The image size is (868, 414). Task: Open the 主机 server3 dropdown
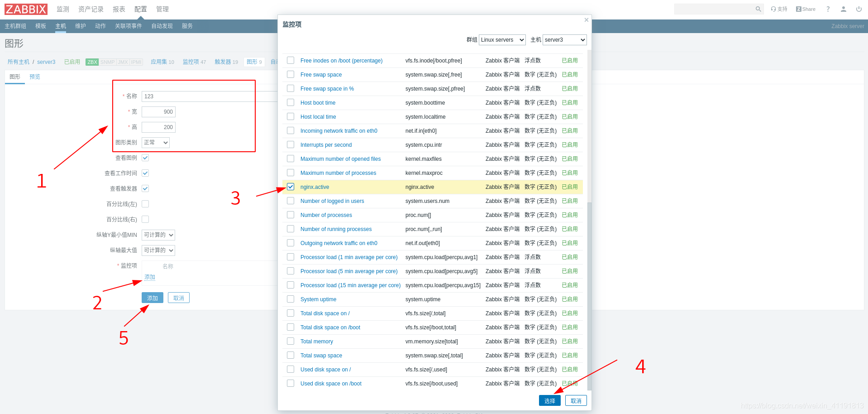[x=565, y=40]
